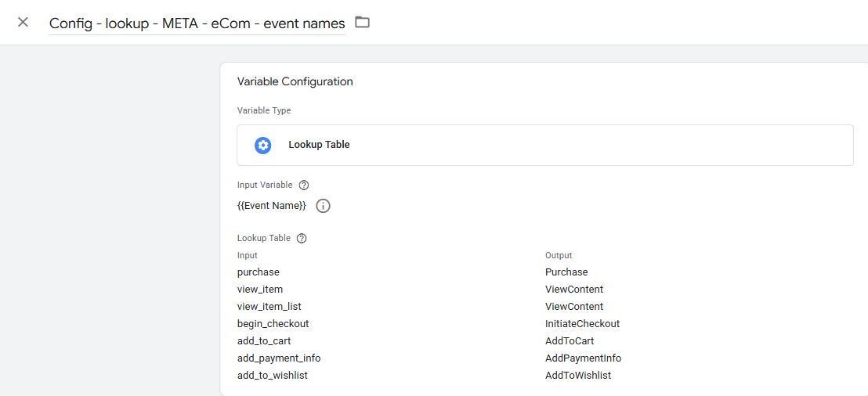Select the add_payment_info input cell
Image resolution: width=868 pixels, height=396 pixels.
point(279,358)
